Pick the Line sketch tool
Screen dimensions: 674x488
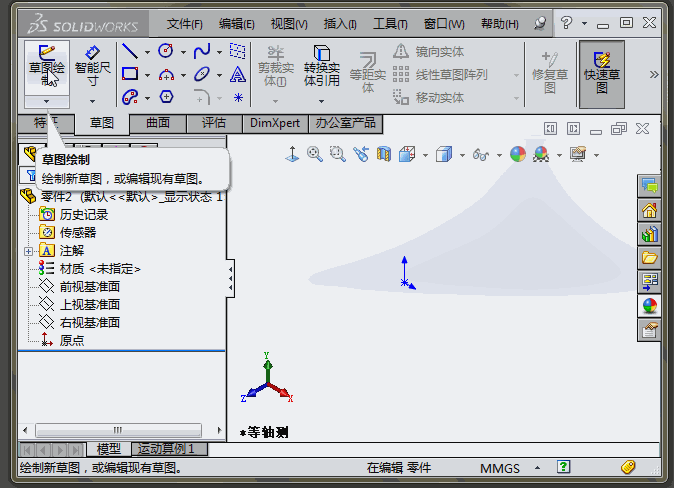tap(130, 51)
